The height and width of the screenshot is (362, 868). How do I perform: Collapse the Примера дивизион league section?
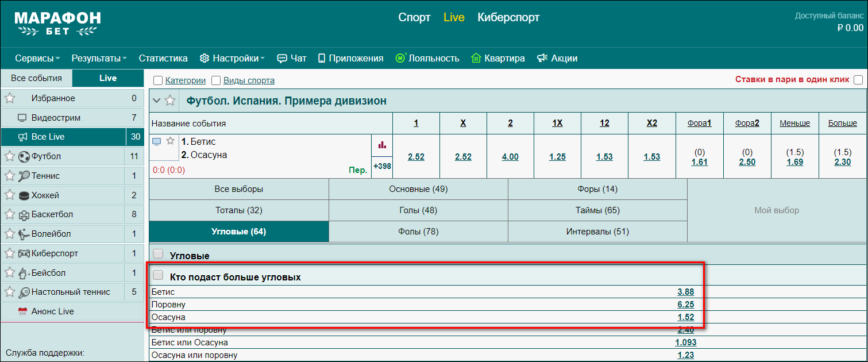coord(156,101)
